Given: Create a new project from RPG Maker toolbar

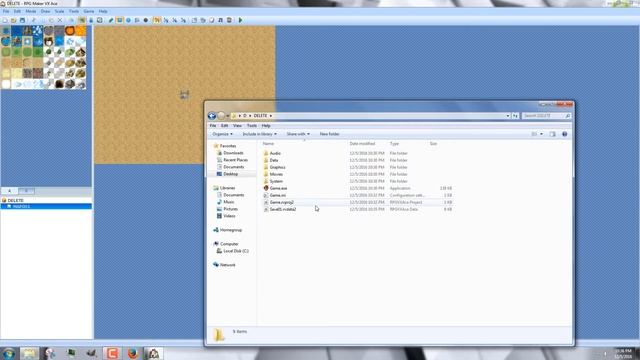Looking at the screenshot, I should [x=4, y=20].
